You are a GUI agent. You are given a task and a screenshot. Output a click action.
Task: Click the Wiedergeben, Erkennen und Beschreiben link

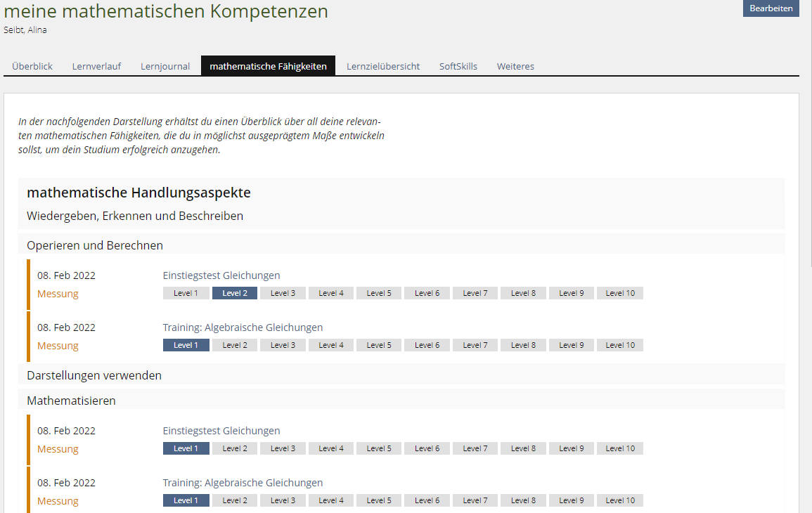134,216
